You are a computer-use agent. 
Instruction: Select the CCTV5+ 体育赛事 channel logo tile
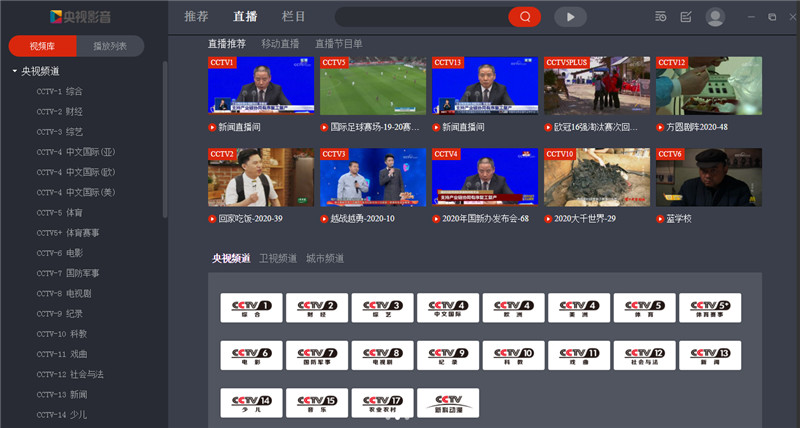(x=710, y=308)
